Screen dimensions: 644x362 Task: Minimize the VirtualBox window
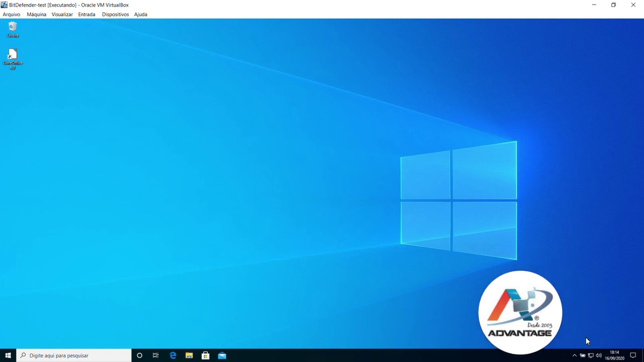594,5
